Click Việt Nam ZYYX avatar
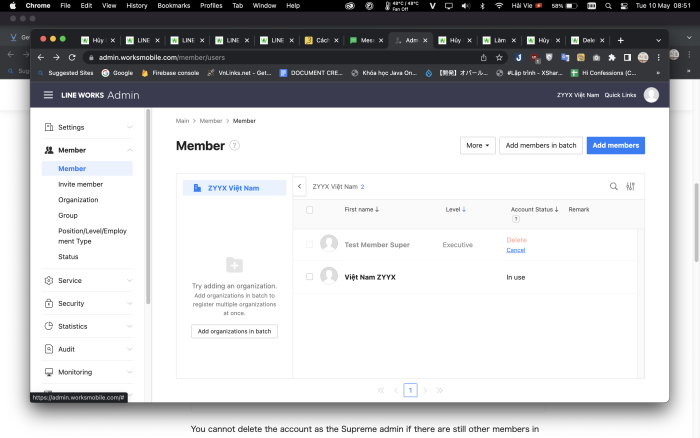Viewport: 700px width, 438px height. point(329,276)
